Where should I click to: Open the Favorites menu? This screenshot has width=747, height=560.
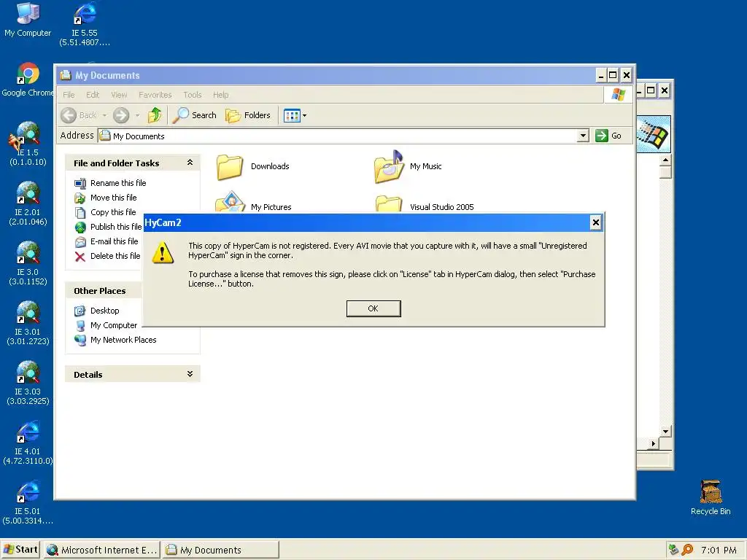pos(155,95)
